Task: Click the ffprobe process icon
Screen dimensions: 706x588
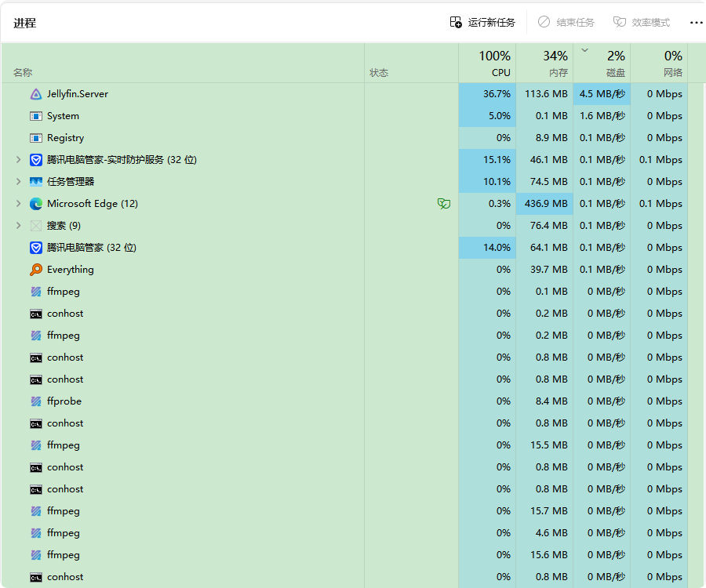Action: pyautogui.click(x=36, y=401)
